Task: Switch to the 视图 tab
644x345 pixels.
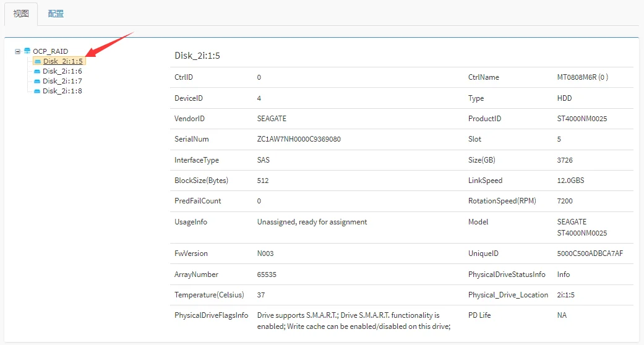Action: pyautogui.click(x=21, y=14)
